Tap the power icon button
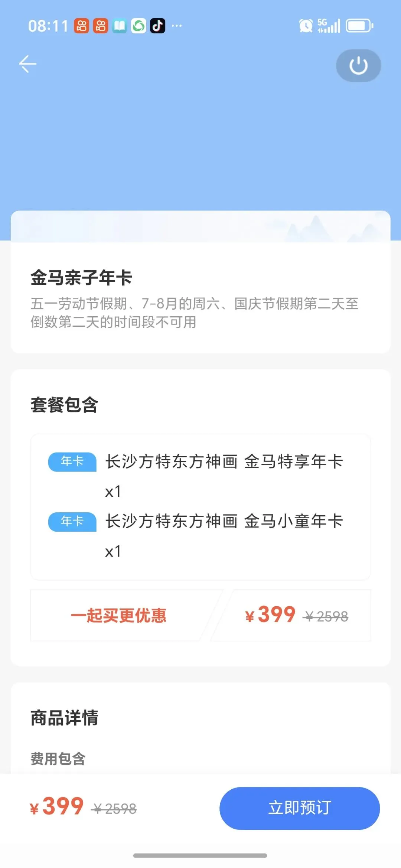Viewport: 401px width, 868px height. pos(358,65)
